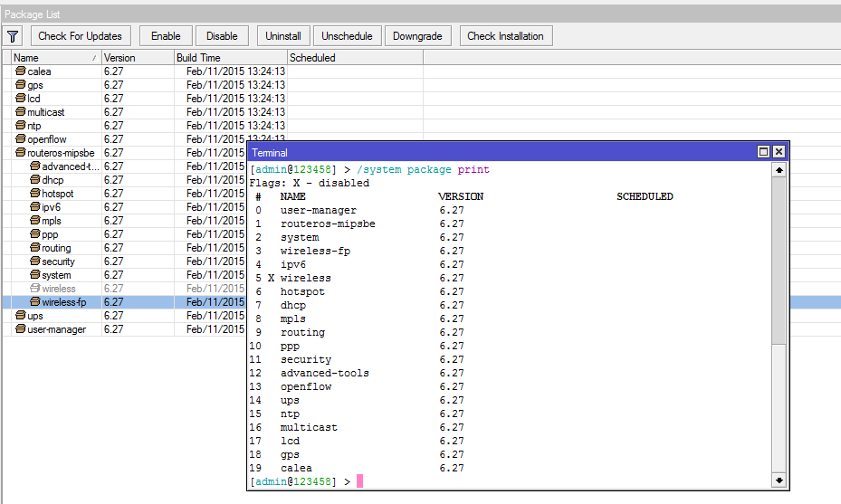
Task: Click the calea package icon
Action: [x=21, y=71]
